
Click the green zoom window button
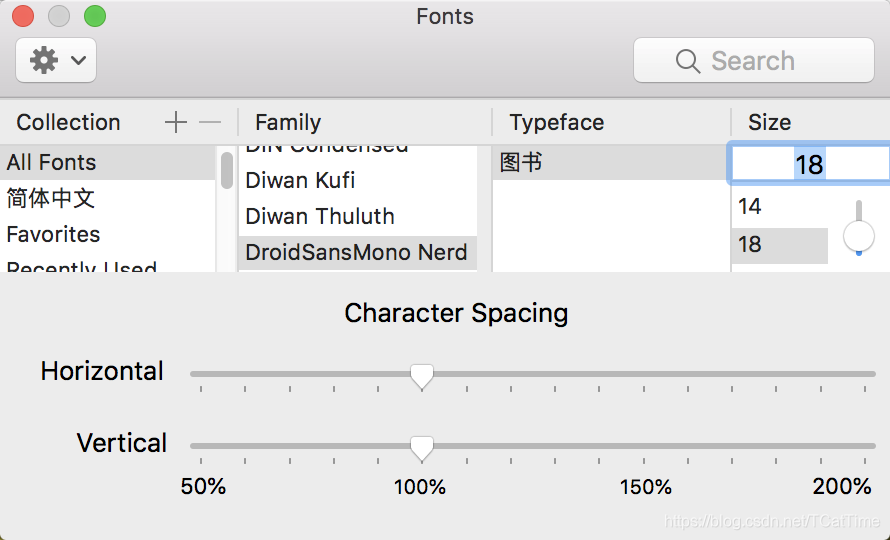[95, 16]
